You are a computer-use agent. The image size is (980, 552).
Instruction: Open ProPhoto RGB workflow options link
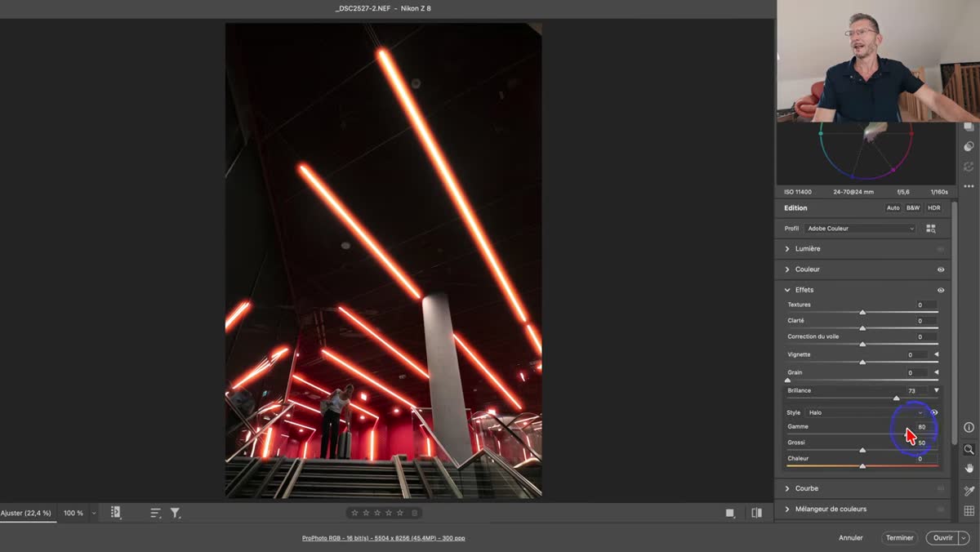click(x=383, y=538)
